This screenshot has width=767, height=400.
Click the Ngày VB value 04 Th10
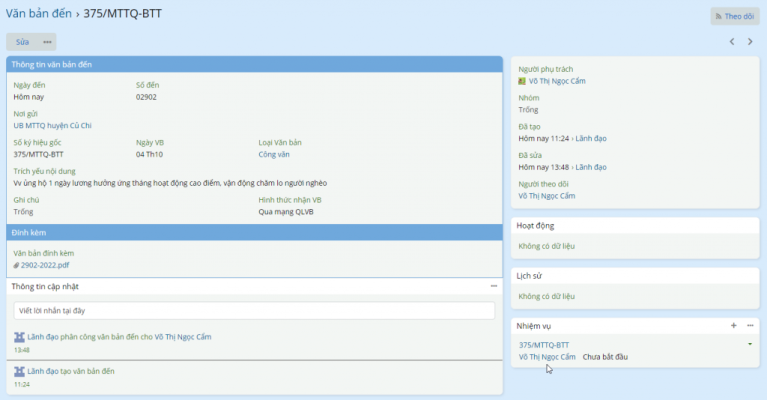(x=149, y=155)
